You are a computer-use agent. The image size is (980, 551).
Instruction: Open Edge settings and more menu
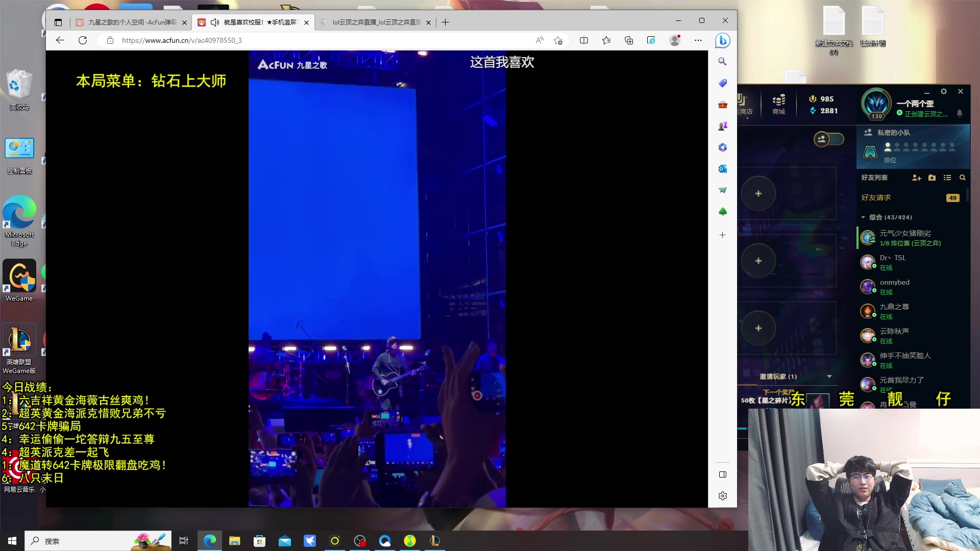click(698, 40)
